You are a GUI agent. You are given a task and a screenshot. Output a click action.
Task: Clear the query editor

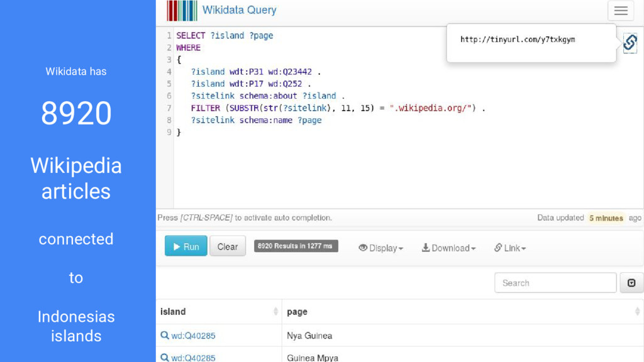click(x=228, y=246)
